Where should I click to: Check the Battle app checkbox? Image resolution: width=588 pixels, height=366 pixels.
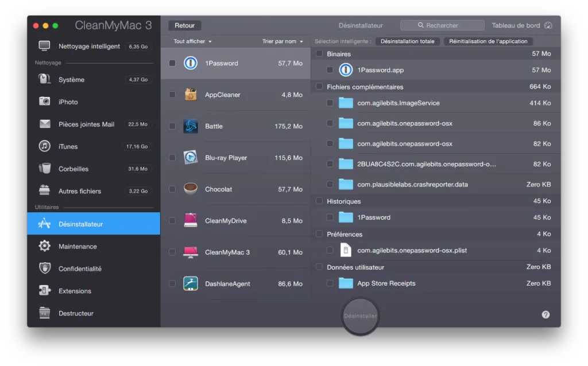point(172,126)
